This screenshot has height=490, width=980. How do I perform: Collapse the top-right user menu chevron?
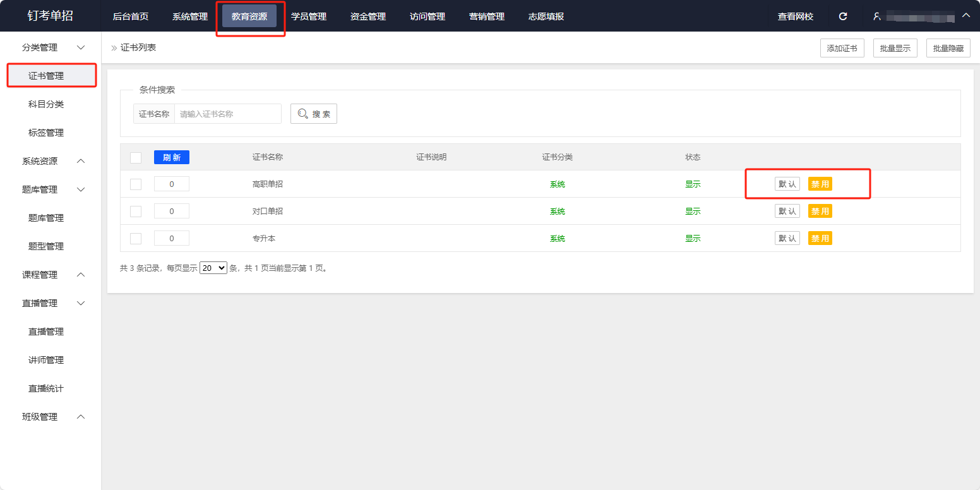point(965,16)
